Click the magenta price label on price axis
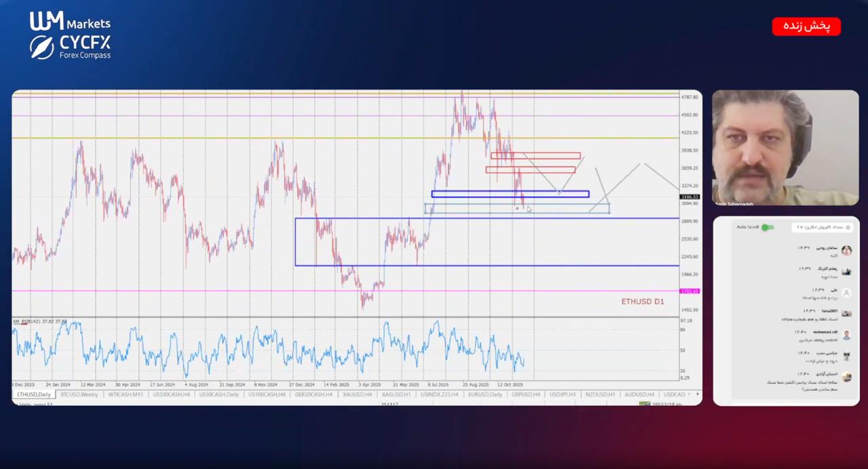This screenshot has width=868, height=469. [689, 291]
